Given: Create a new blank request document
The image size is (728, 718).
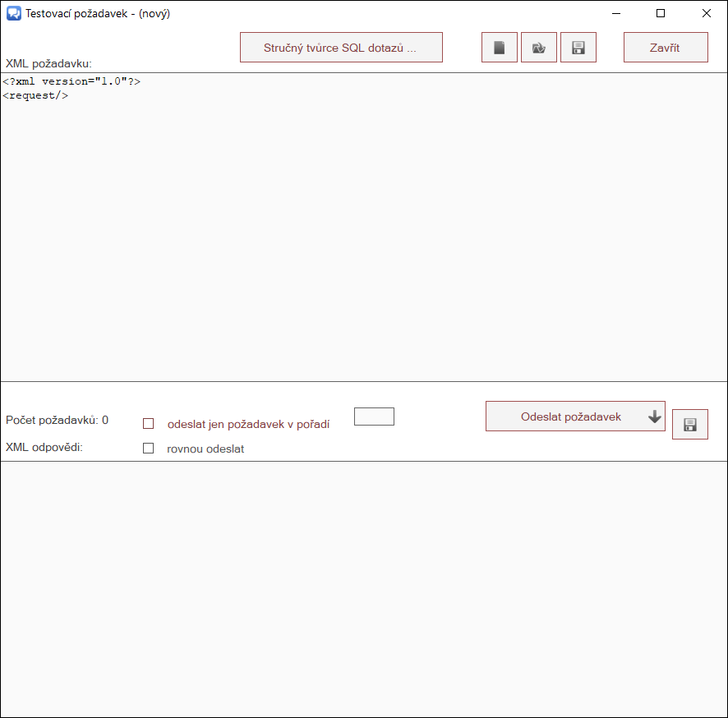Looking at the screenshot, I should coord(499,48).
